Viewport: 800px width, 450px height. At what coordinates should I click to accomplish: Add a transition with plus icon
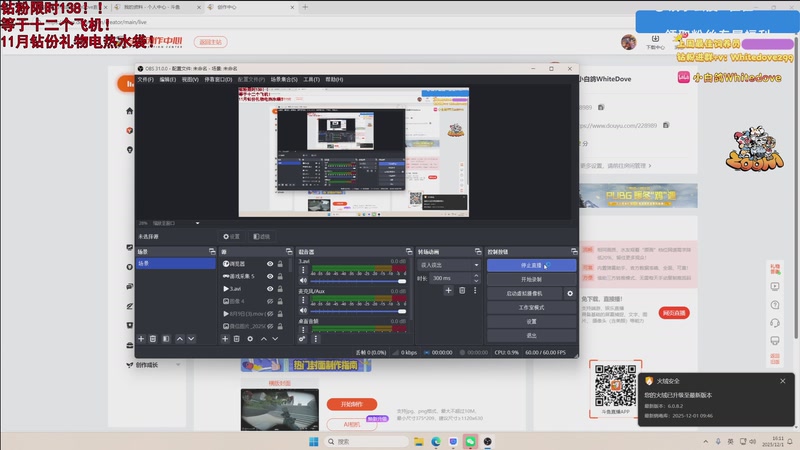click(x=448, y=290)
